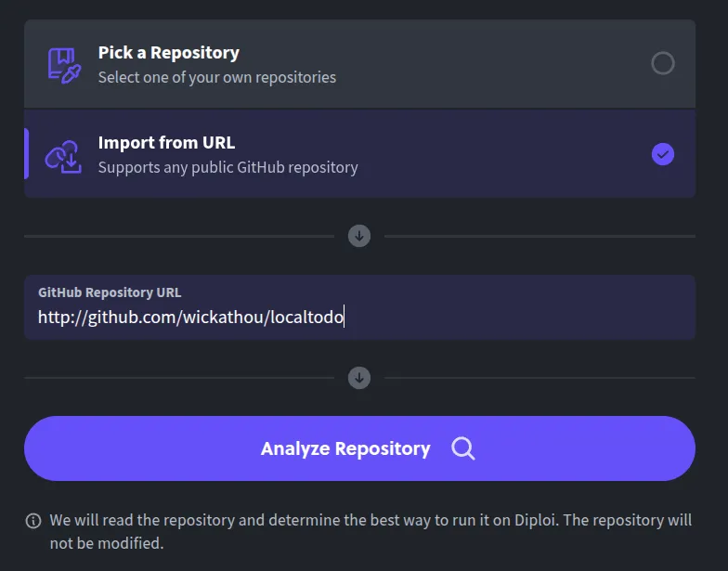Viewport: 728px width, 571px height.
Task: Click the magnifier icon on Analyze Repository
Action: pos(463,448)
